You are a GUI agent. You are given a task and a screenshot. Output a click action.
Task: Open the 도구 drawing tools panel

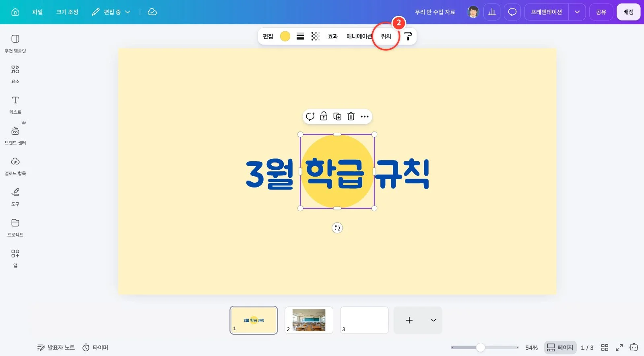pyautogui.click(x=15, y=197)
